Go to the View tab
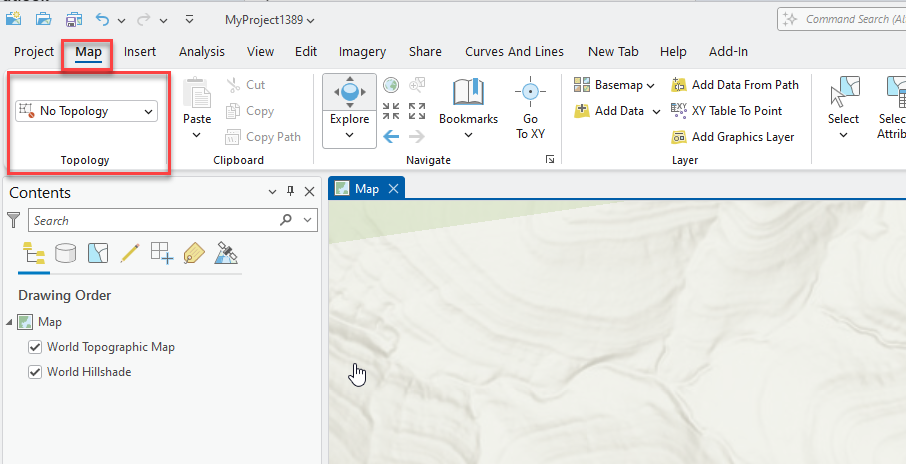906x464 pixels. tap(261, 51)
